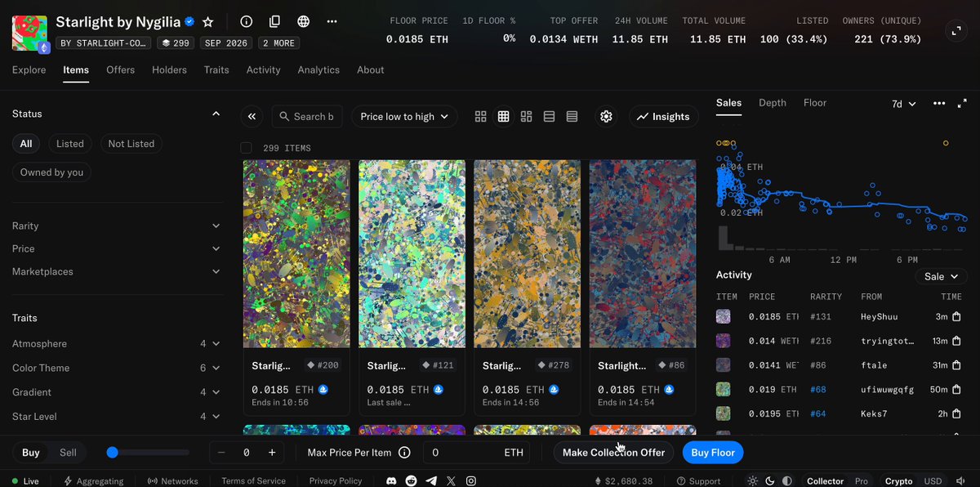
Task: Expand the stats with the fullscreen arrows icon
Action: point(955,30)
